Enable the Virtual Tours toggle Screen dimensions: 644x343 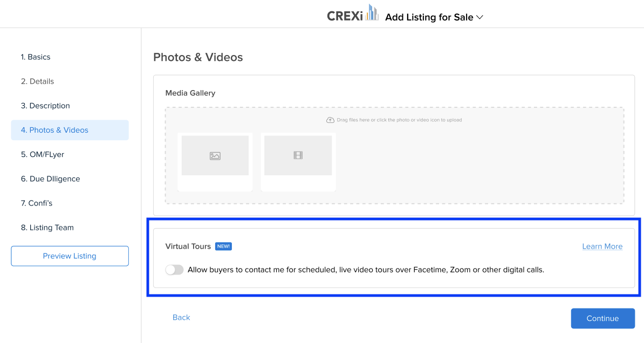[174, 270]
